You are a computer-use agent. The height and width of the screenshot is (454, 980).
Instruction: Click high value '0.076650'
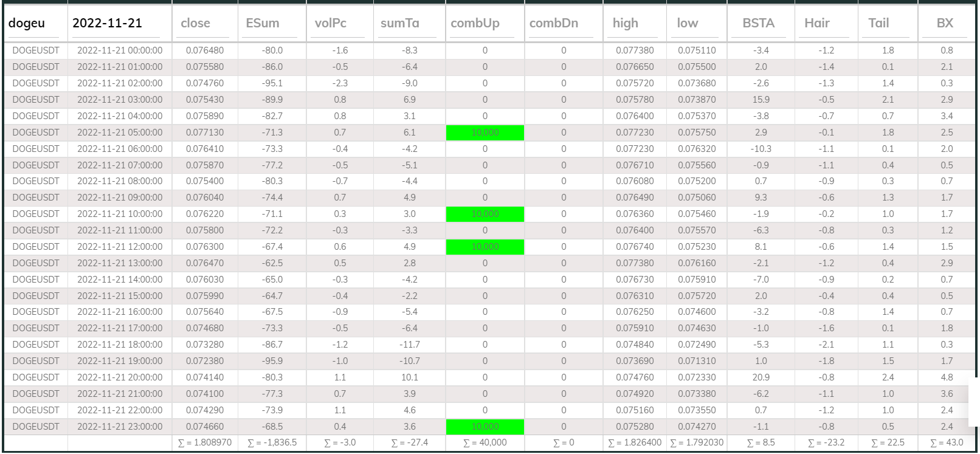click(635, 67)
